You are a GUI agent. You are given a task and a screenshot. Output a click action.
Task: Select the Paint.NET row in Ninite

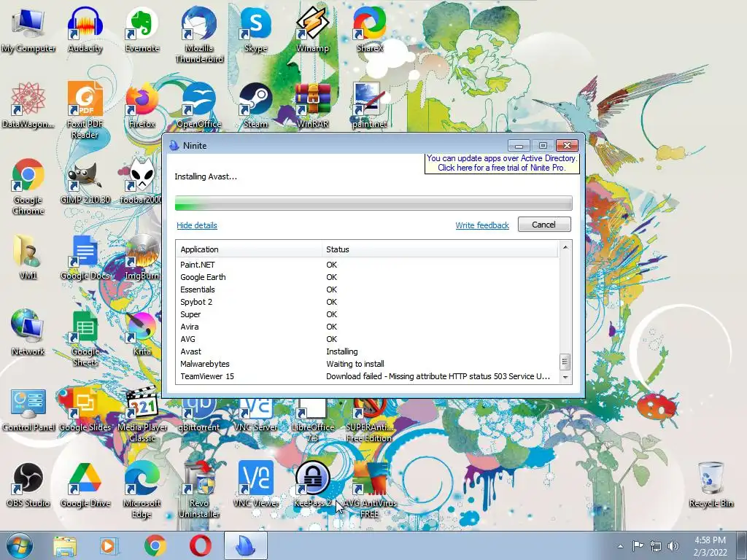point(368,265)
